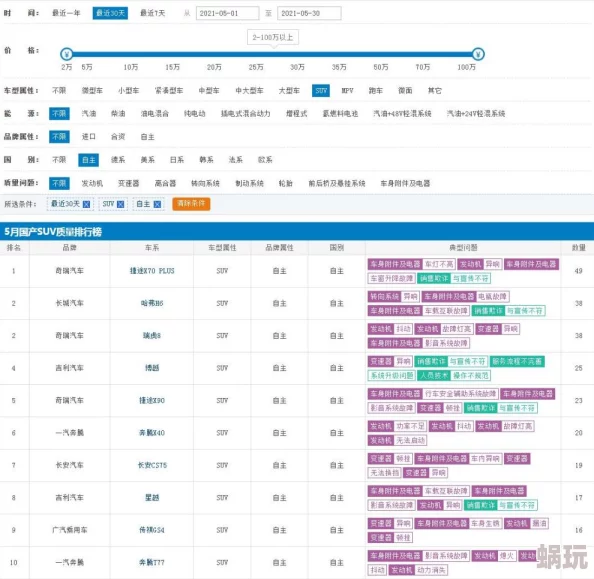Filter quality issues by 转向系统
Image resolution: width=594 pixels, height=579 pixels.
(205, 183)
